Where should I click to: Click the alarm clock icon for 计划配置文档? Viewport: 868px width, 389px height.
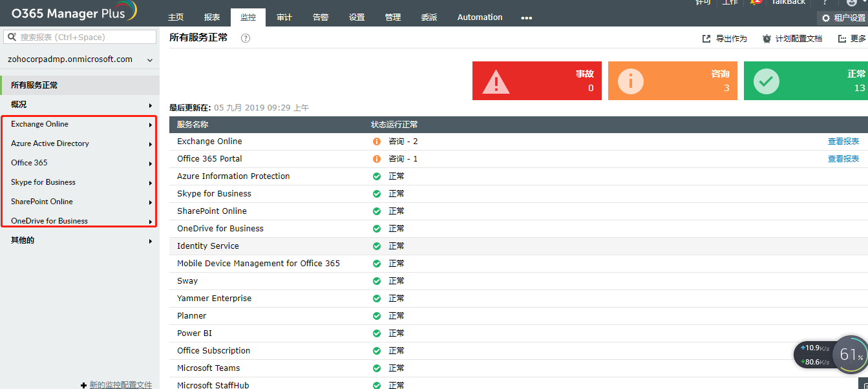point(767,39)
